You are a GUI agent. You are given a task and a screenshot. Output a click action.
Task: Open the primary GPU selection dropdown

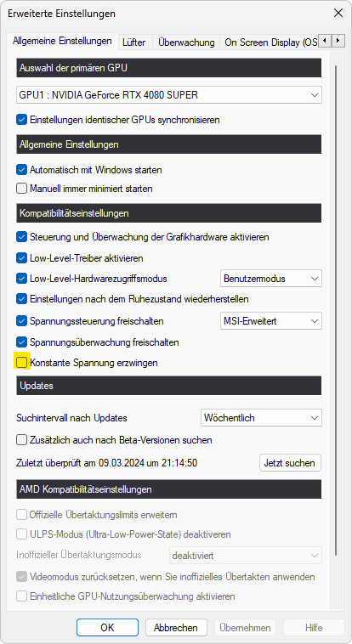point(169,95)
